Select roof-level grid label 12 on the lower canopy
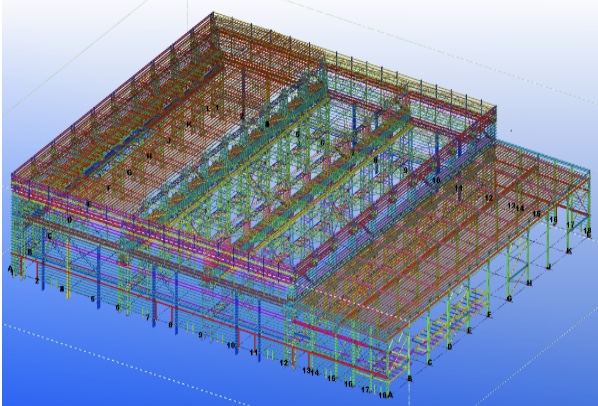 tap(489, 198)
